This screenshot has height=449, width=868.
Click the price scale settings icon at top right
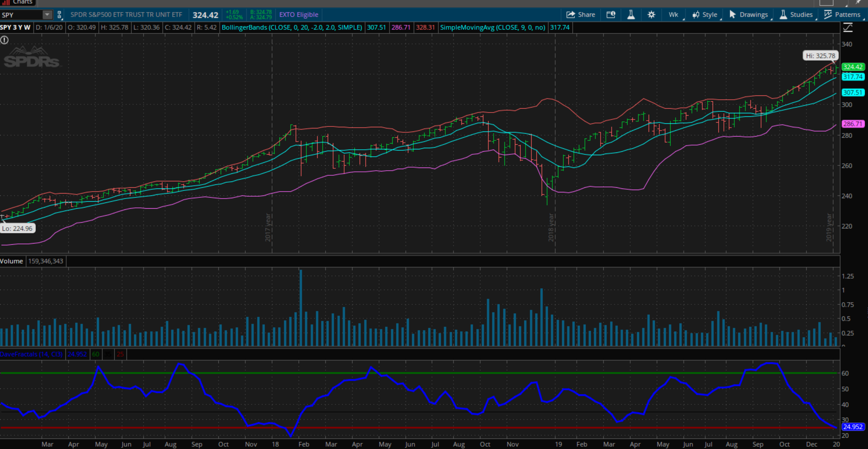click(848, 28)
